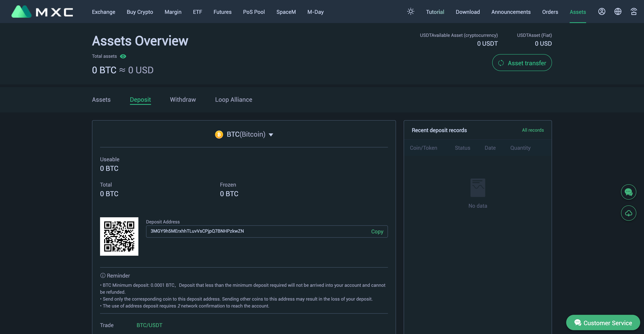The height and width of the screenshot is (334, 644).
Task: Click the user profile icon
Action: coord(602,11)
